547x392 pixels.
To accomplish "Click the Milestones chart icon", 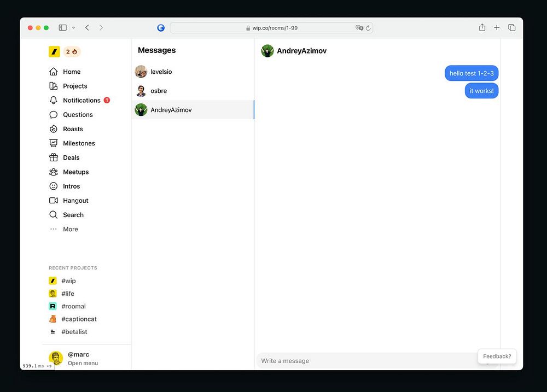I will tap(54, 143).
